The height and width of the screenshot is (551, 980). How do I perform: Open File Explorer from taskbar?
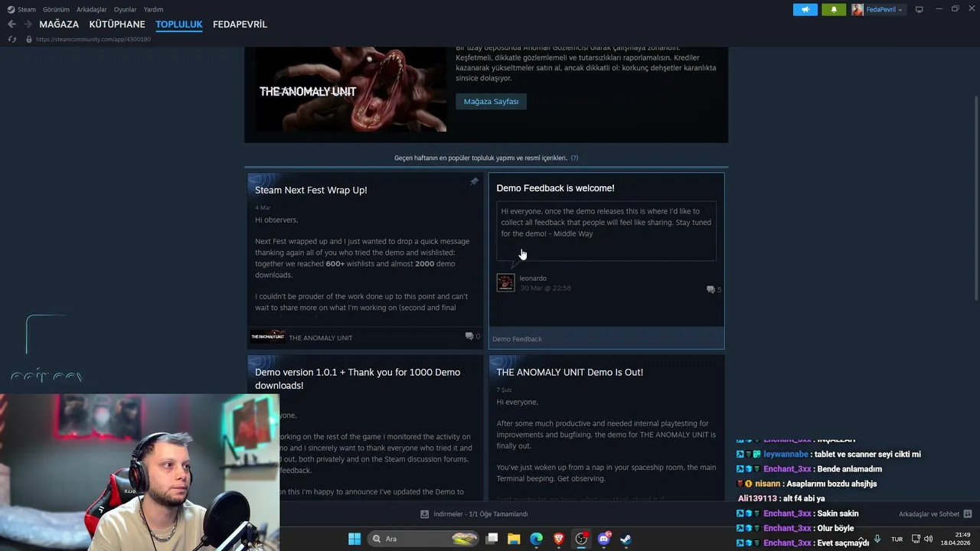pyautogui.click(x=514, y=539)
